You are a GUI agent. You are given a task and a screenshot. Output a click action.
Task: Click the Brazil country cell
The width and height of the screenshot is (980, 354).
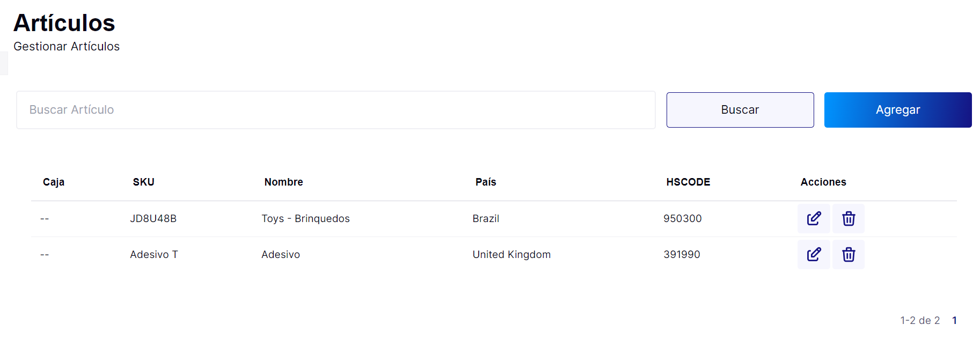coord(486,218)
